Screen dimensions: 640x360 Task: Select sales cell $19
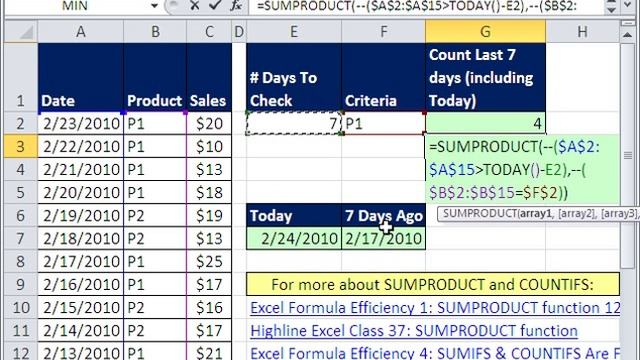click(x=209, y=215)
